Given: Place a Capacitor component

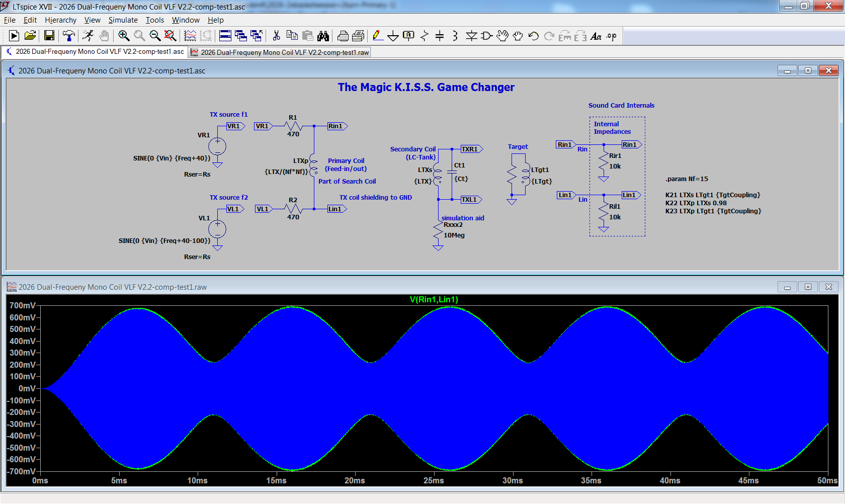Looking at the screenshot, I should coord(440,36).
